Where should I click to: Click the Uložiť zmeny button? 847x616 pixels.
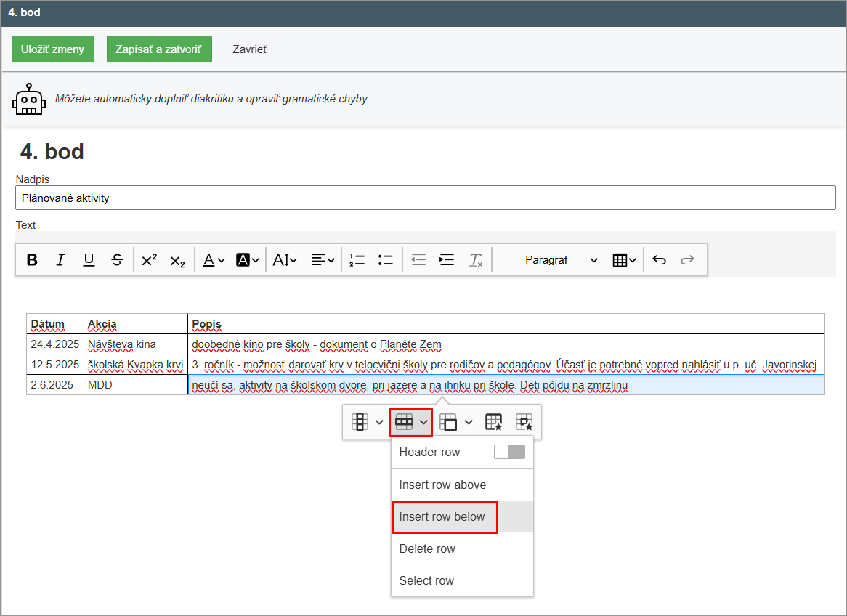52,49
